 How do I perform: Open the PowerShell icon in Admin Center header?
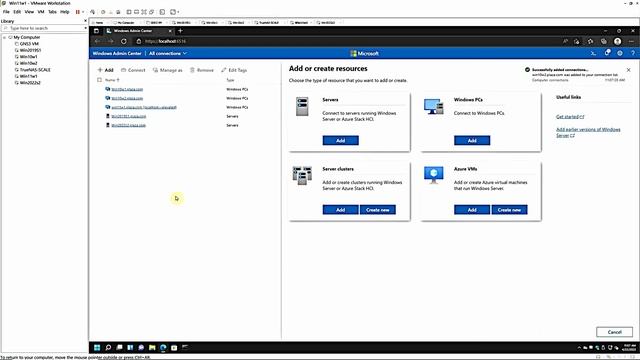[x=593, y=53]
